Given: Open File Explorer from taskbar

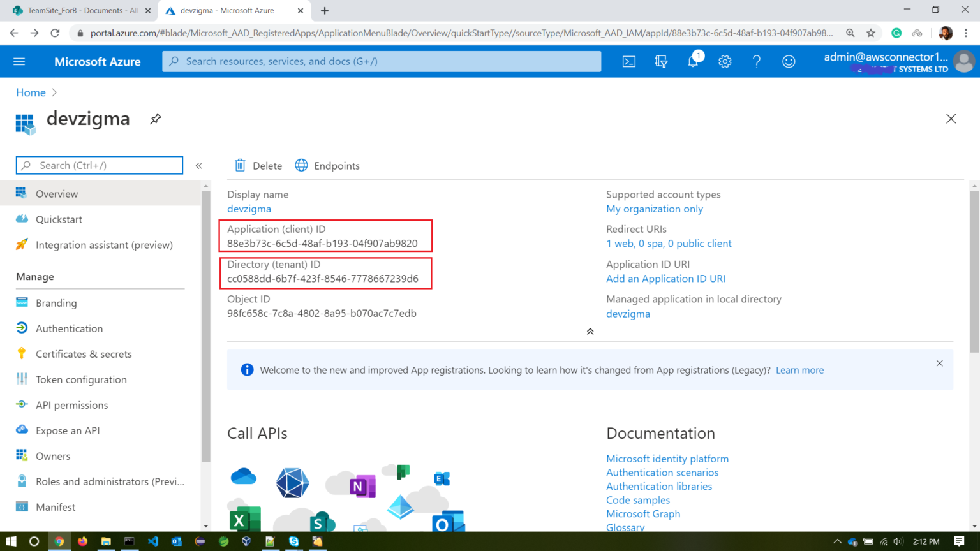Looking at the screenshot, I should coord(106,541).
